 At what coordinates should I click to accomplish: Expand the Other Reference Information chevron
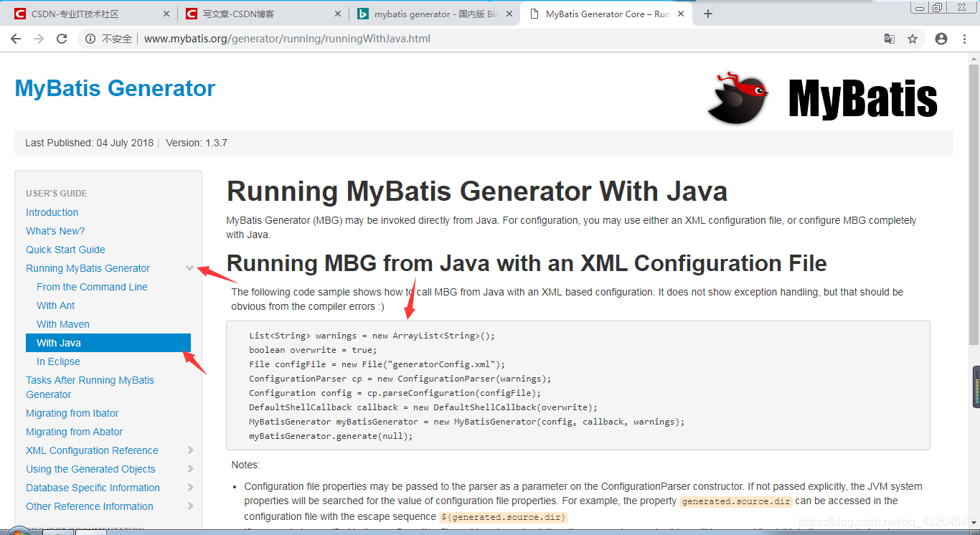pyautogui.click(x=190, y=506)
